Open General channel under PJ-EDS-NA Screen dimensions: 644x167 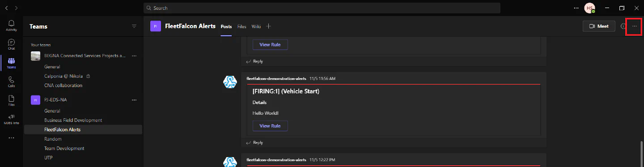[52, 111]
